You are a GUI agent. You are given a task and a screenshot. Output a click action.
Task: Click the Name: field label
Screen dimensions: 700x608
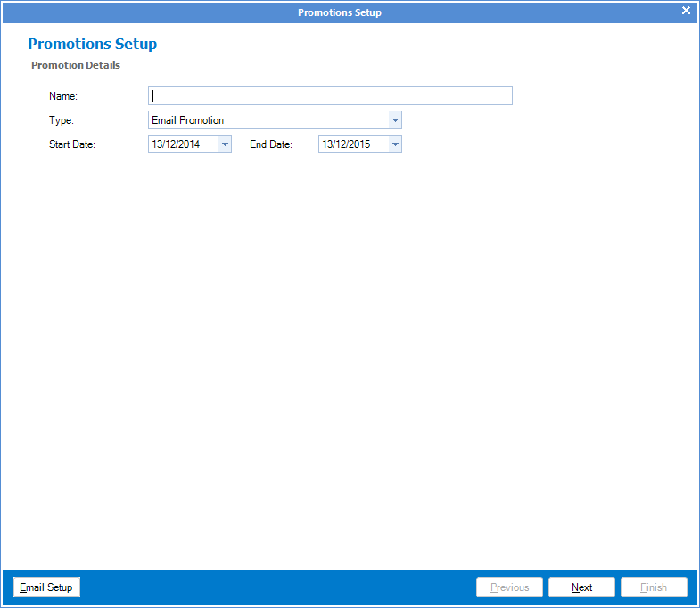pyautogui.click(x=63, y=96)
